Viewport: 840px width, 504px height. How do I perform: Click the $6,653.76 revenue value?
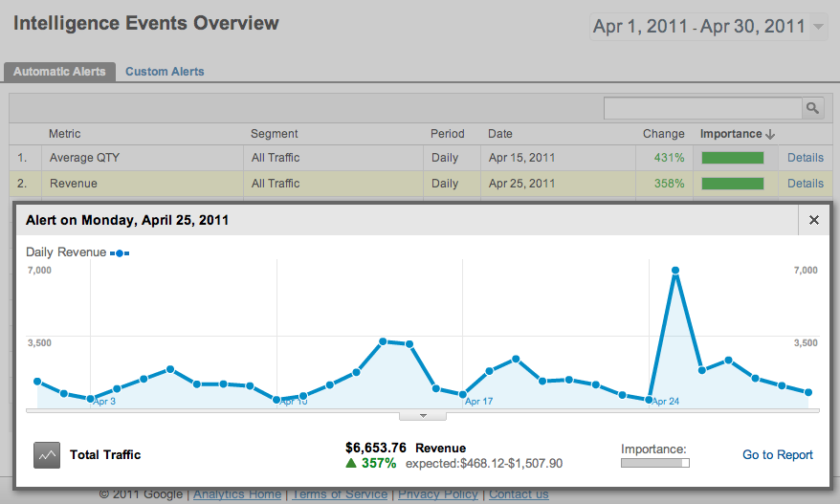pyautogui.click(x=376, y=448)
